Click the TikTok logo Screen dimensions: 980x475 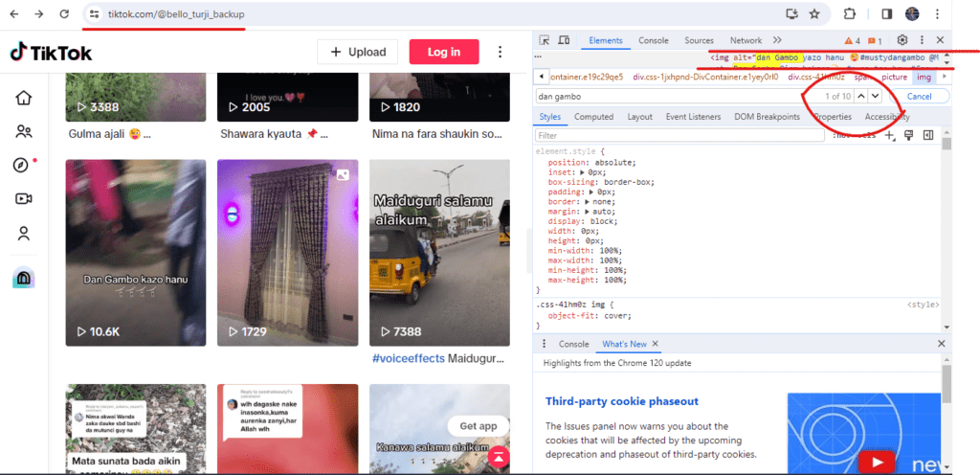52,53
